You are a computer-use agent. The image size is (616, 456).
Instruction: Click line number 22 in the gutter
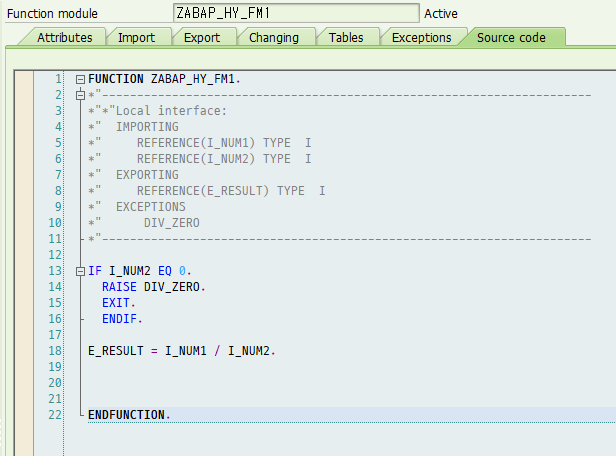click(55, 415)
